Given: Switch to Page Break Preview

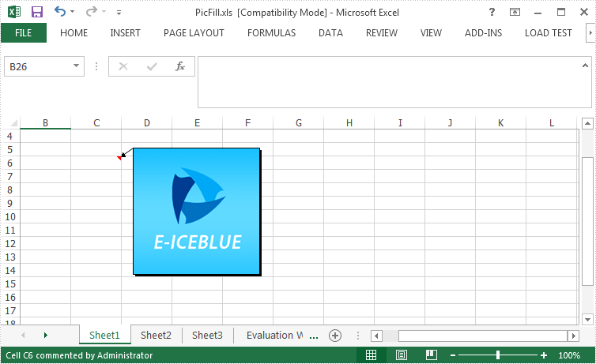Looking at the screenshot, I should [431, 355].
